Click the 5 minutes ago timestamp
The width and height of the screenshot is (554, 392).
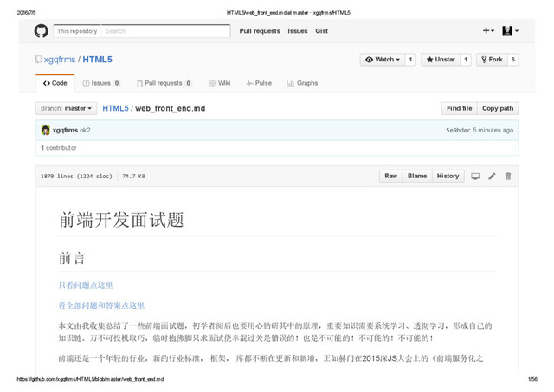(x=493, y=130)
